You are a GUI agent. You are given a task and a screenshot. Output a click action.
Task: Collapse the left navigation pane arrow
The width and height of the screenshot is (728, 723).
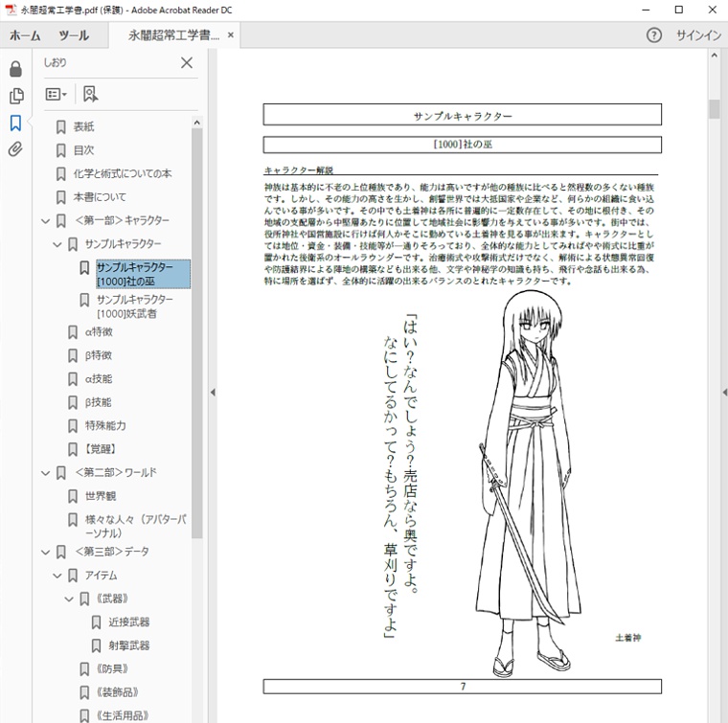[x=213, y=393]
